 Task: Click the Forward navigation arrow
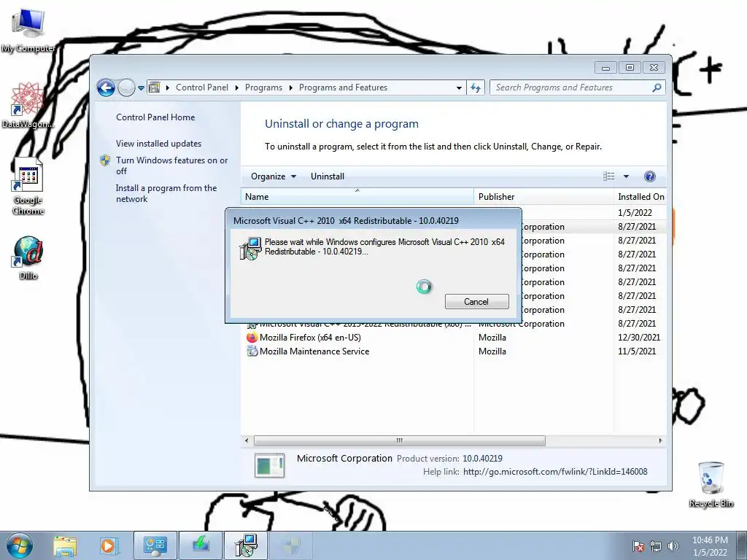(126, 87)
